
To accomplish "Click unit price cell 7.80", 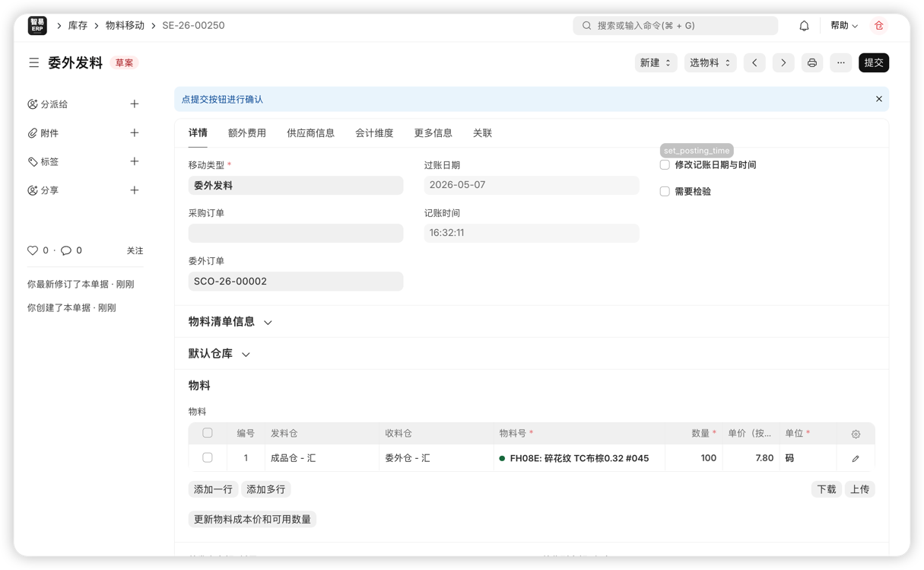I will pos(751,458).
